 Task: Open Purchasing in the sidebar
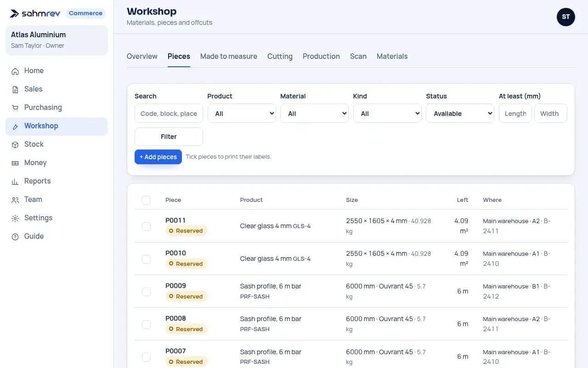[x=57, y=108]
